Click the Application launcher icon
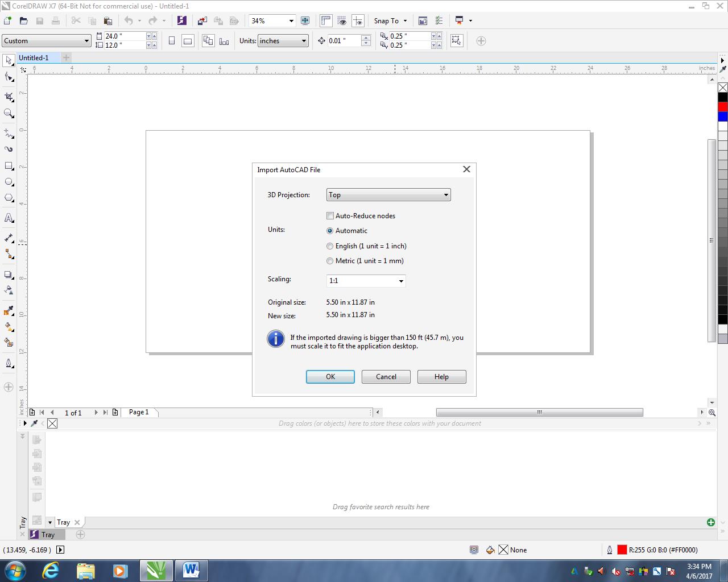Image resolution: width=728 pixels, height=582 pixels. [x=459, y=20]
